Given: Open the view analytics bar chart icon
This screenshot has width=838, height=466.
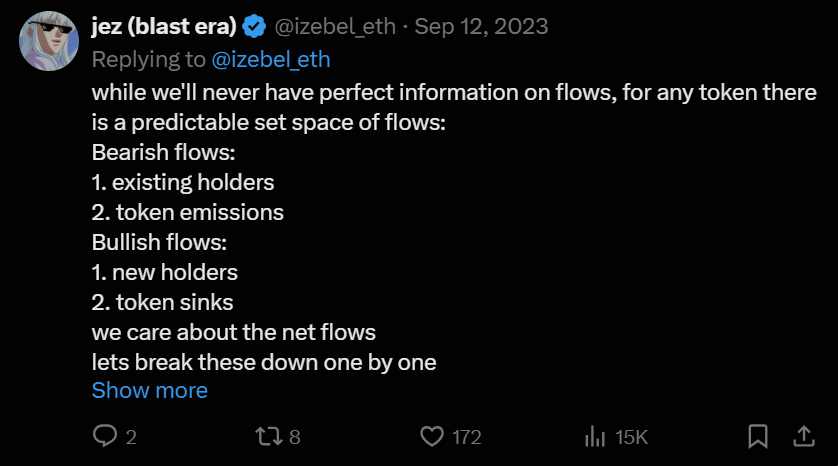Looking at the screenshot, I should point(595,436).
